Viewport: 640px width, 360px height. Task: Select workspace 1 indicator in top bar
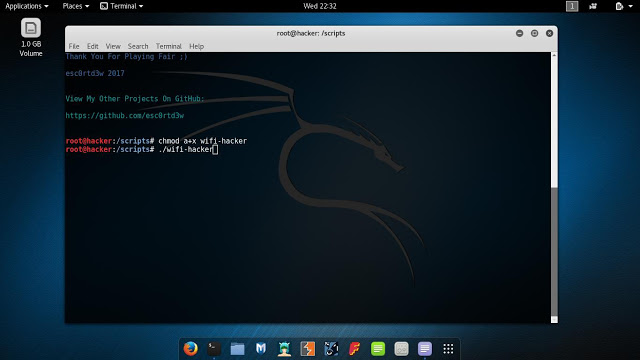(x=572, y=6)
